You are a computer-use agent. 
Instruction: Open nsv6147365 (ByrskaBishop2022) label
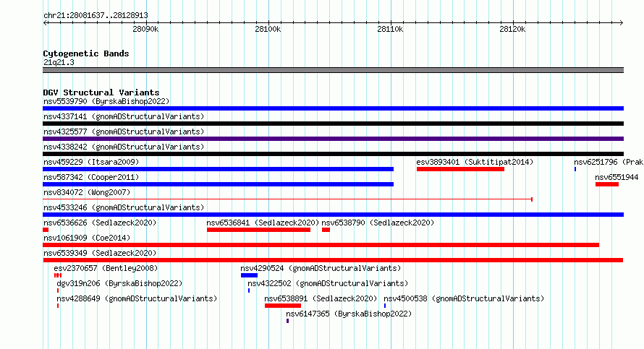pyautogui.click(x=349, y=314)
